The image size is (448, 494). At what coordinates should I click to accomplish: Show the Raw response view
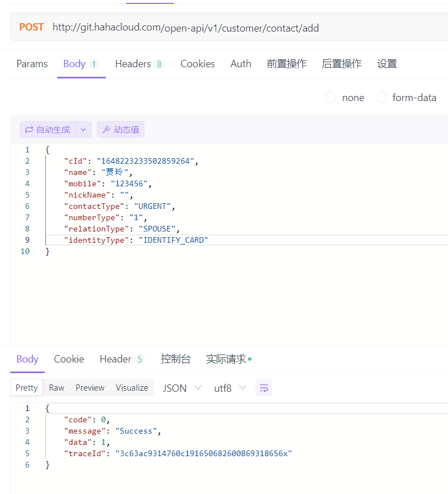coord(56,388)
